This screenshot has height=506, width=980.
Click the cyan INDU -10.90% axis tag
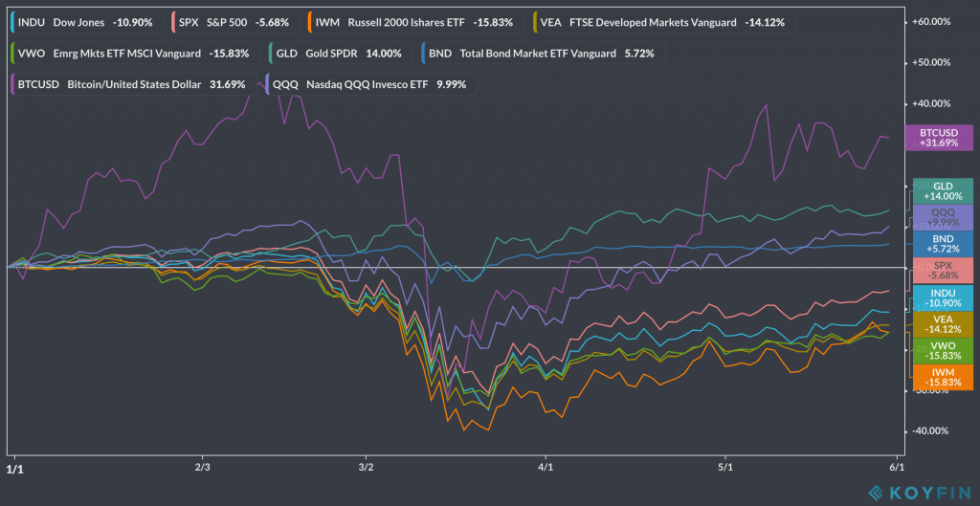coord(939,297)
